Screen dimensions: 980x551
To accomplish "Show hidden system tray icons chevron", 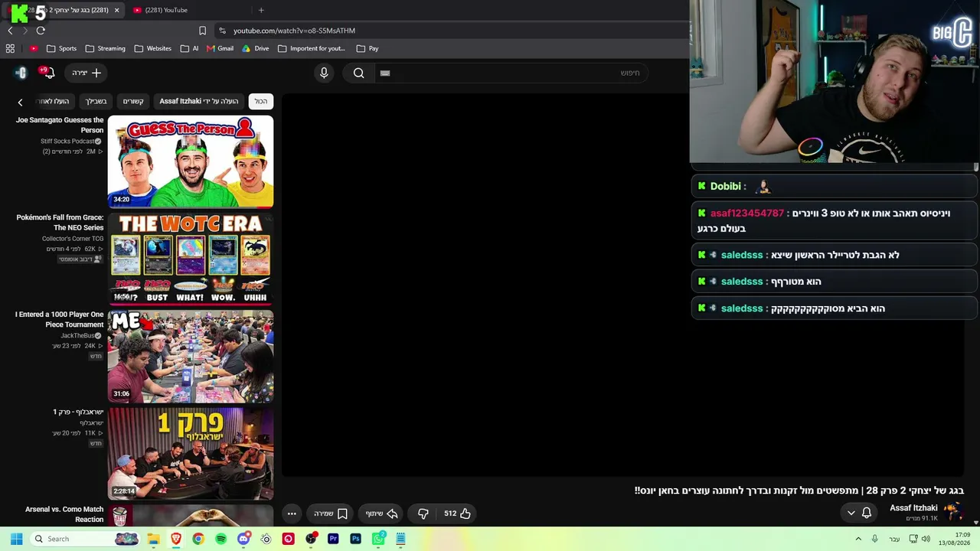I will (x=858, y=539).
